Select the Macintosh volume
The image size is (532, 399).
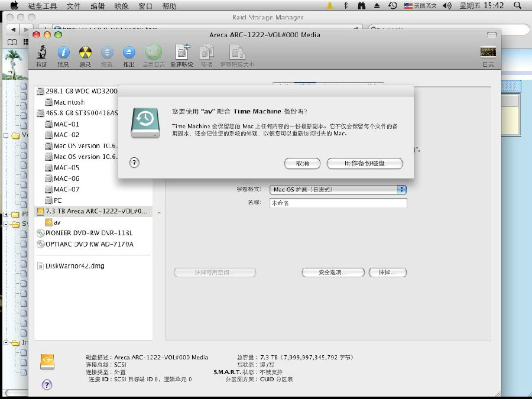pos(65,102)
